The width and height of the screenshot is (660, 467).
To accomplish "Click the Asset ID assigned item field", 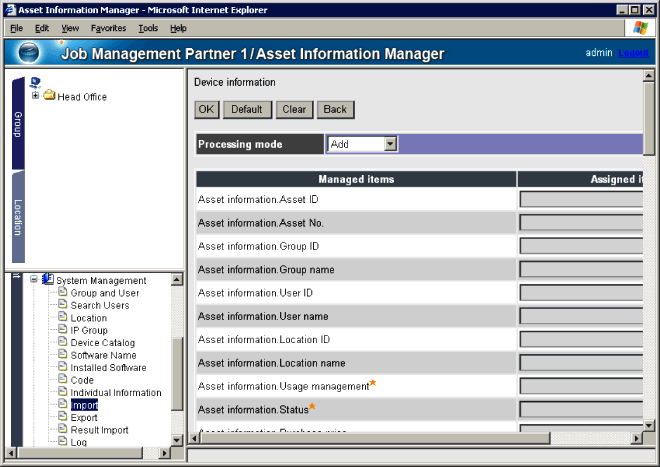I will 580,199.
